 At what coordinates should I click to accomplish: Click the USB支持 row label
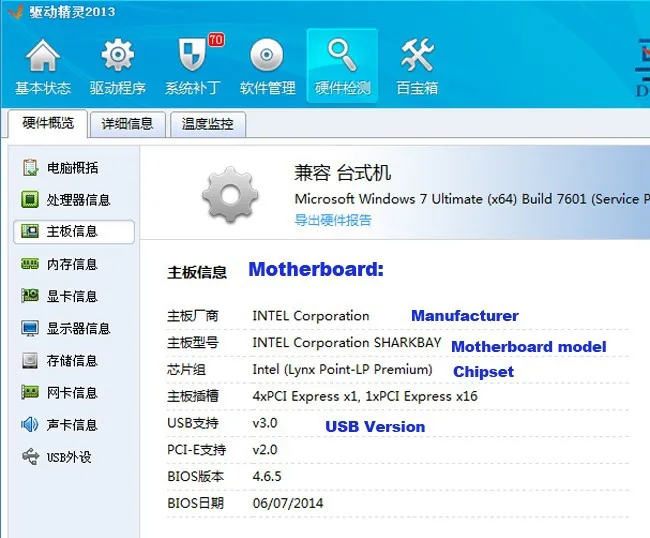pos(193,423)
